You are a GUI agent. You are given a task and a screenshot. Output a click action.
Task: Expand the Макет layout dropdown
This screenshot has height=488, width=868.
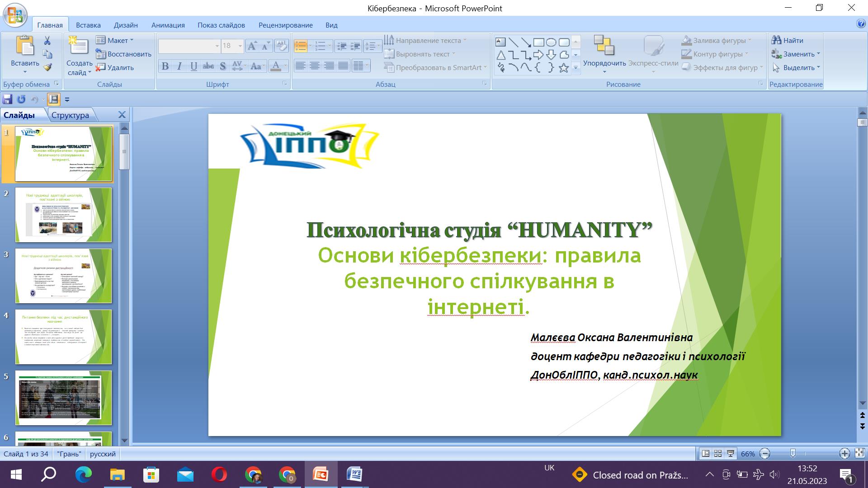(x=115, y=40)
